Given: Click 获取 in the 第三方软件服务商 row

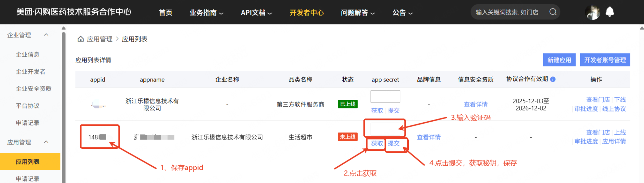Looking at the screenshot, I should 377,110.
